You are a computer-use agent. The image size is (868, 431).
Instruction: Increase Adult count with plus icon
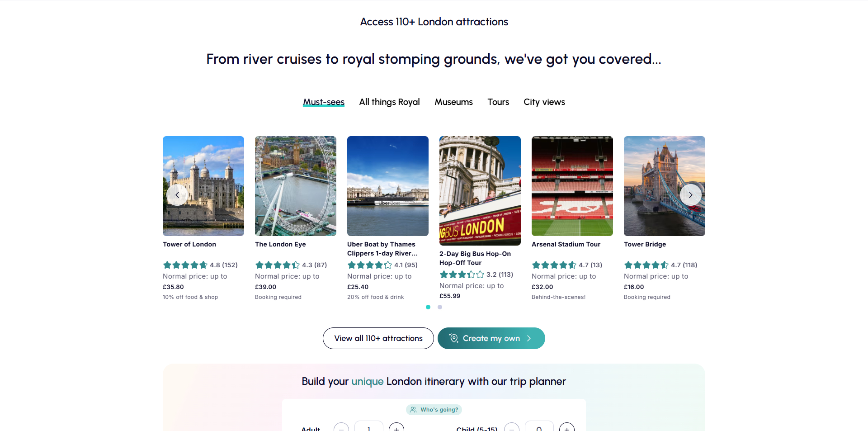[396, 429]
